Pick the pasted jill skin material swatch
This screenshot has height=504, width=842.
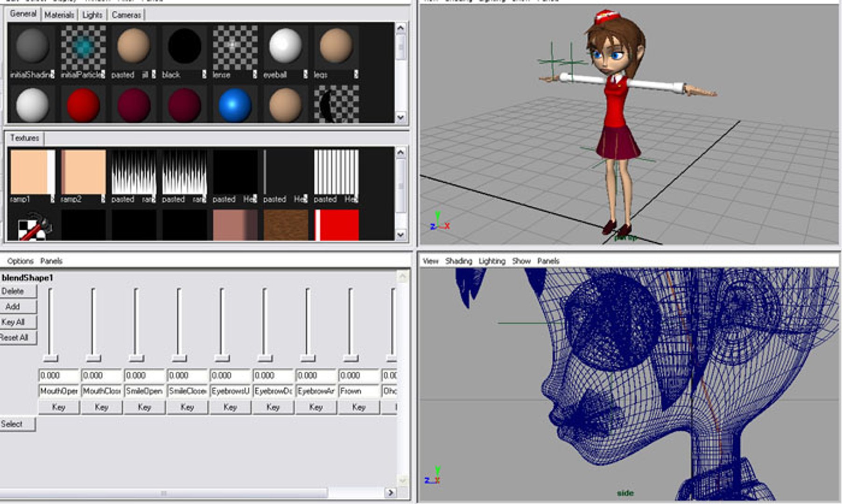pos(133,47)
